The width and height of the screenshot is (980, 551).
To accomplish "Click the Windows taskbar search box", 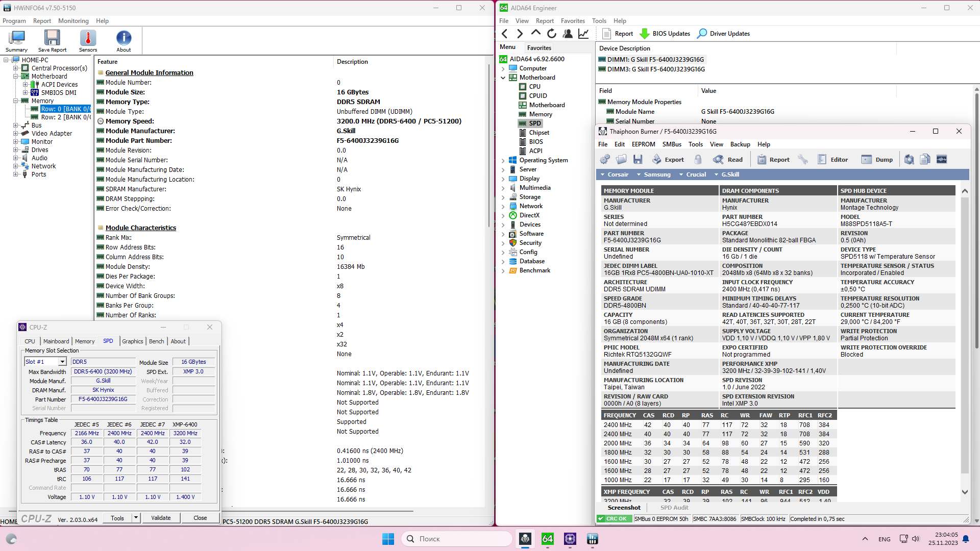I will (x=457, y=539).
